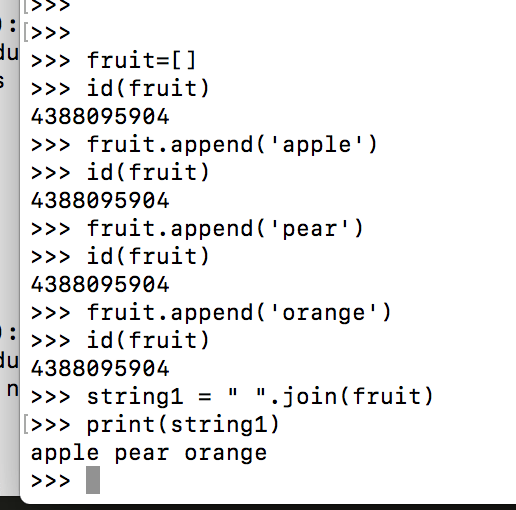Click the gray terminal cursor block
The image size is (516, 510).
pyautogui.click(x=93, y=480)
